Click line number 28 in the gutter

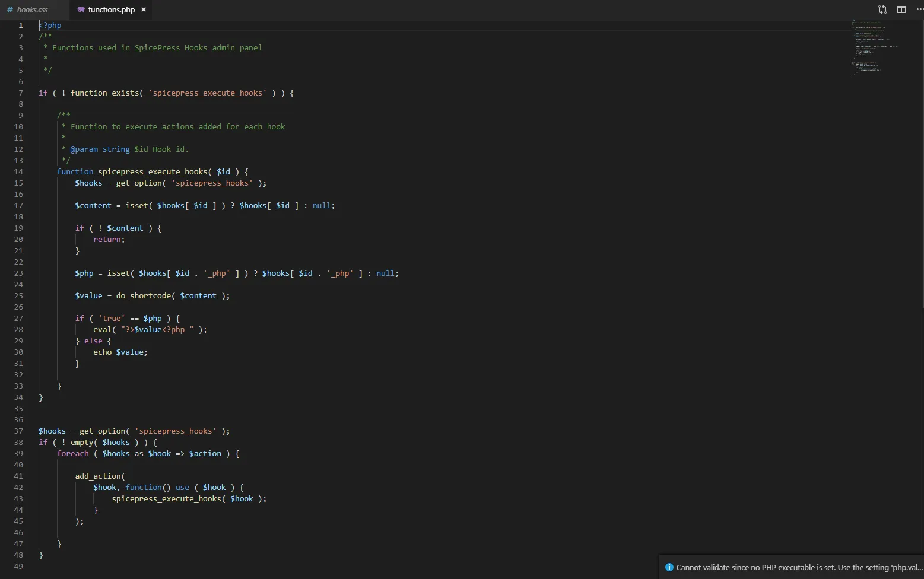pyautogui.click(x=18, y=329)
